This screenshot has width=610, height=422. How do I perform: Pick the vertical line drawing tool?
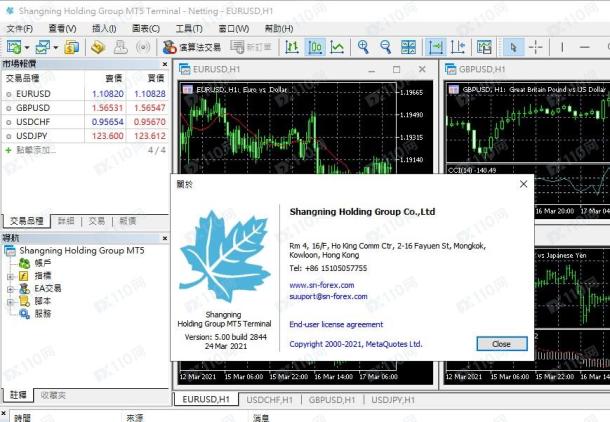point(562,47)
